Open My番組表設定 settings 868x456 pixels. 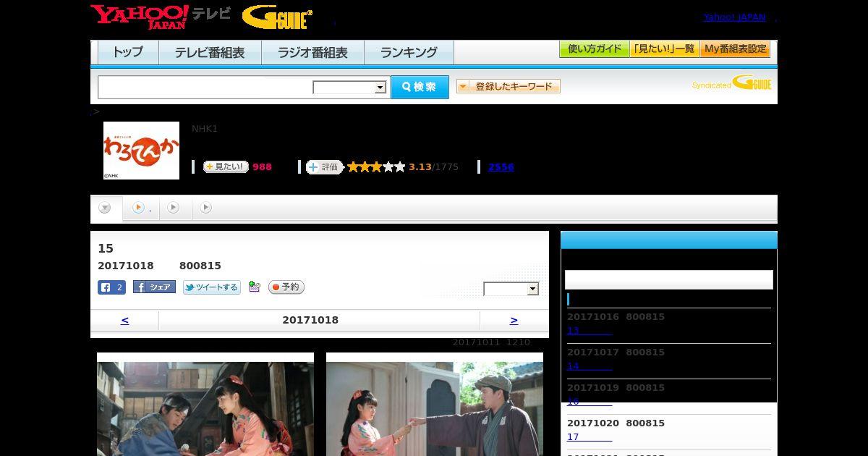pos(735,49)
